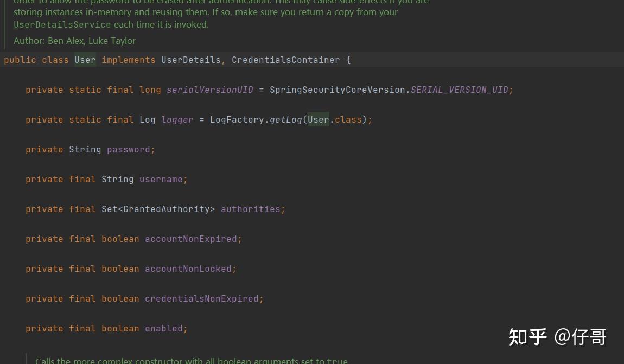The image size is (624, 364).
Task: Click the accountNonExpired field name
Action: click(190, 239)
